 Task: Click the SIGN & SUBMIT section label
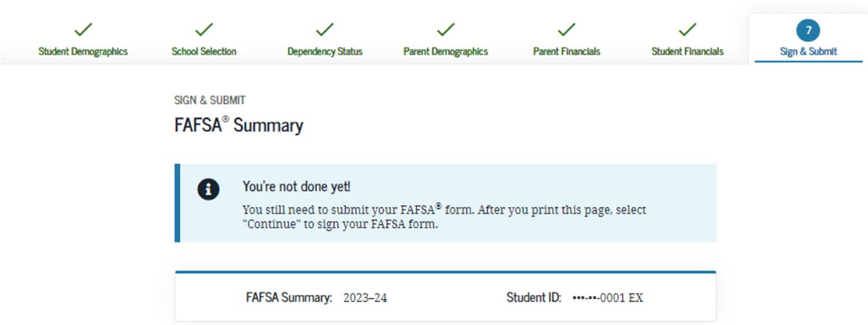click(x=209, y=100)
